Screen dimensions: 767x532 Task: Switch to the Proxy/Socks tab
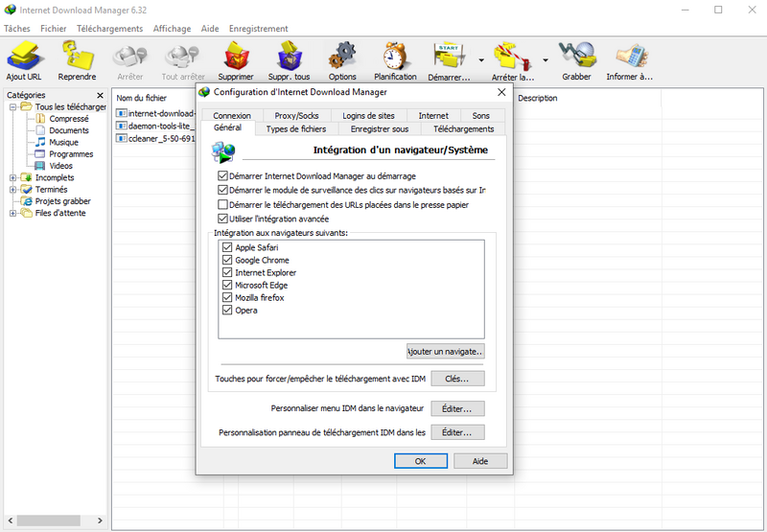click(296, 116)
